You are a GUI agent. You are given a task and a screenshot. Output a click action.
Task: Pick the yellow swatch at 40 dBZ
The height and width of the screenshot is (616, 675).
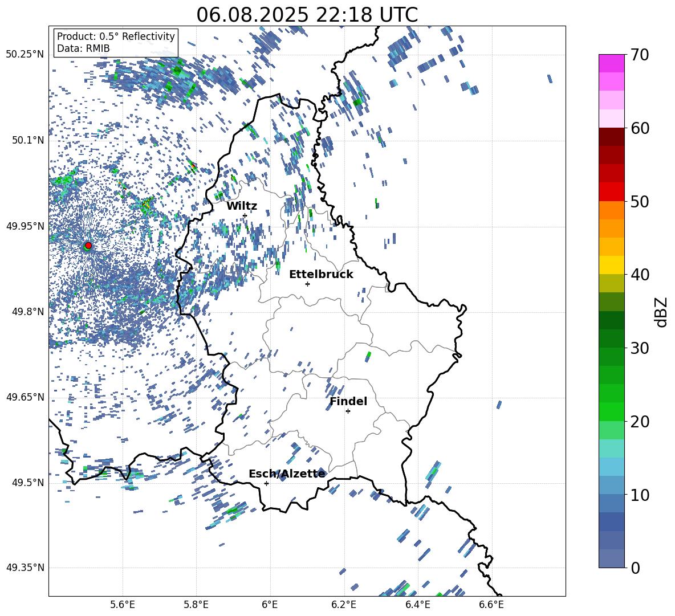point(612,265)
